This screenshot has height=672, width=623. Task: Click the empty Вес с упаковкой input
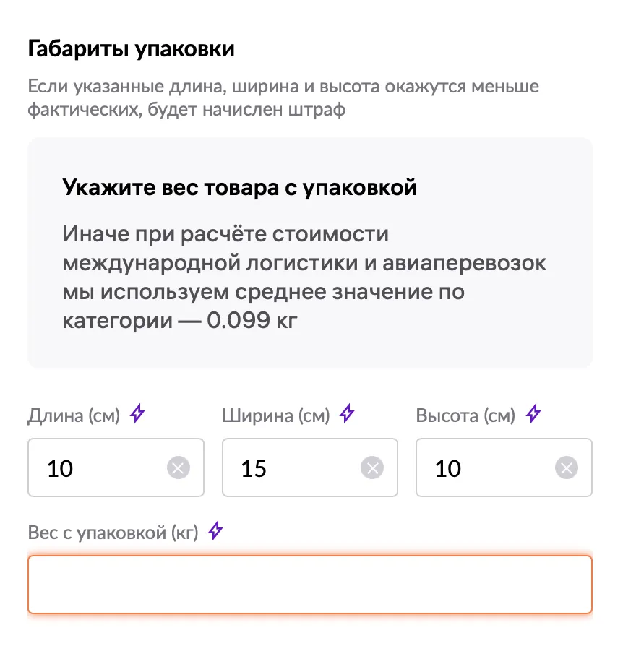coord(310,583)
